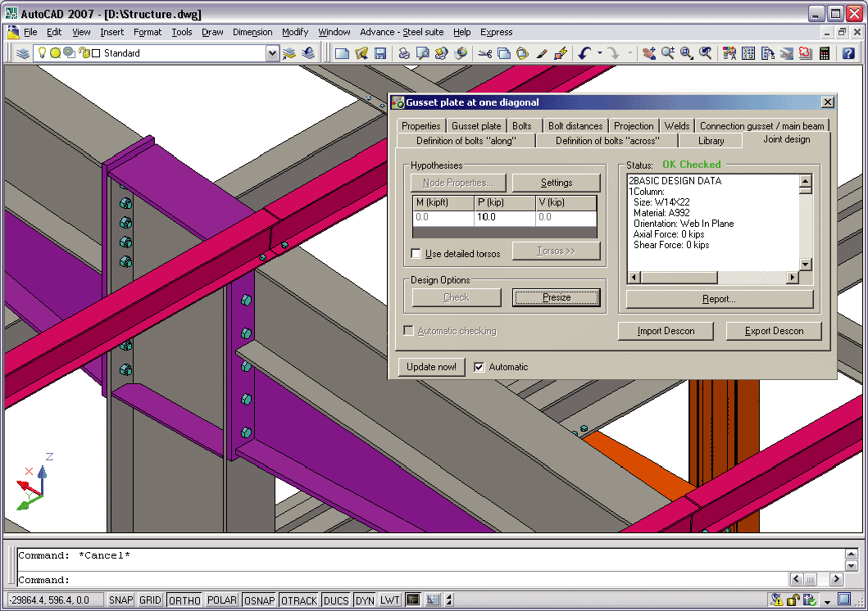
Task: Open the Advance - Steel suite menu
Action: (x=402, y=32)
